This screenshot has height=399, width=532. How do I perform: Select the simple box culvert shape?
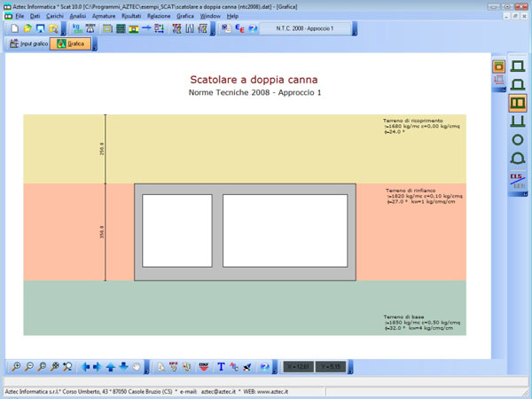coord(518,66)
